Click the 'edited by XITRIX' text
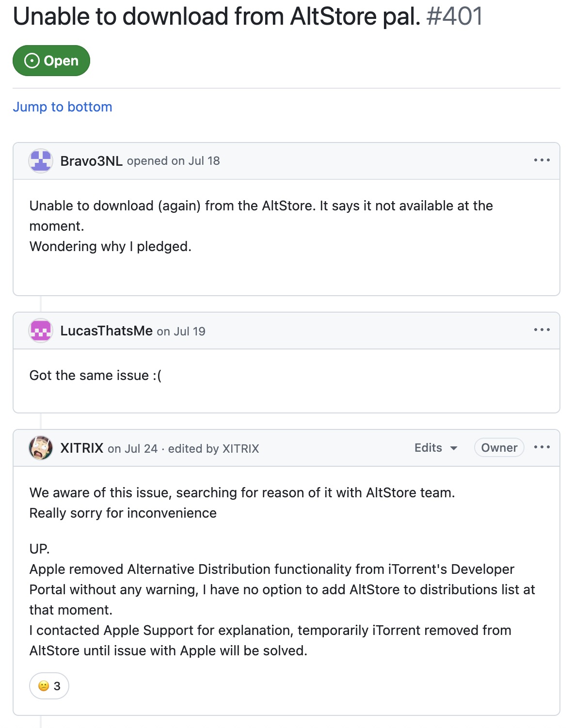 tap(213, 449)
